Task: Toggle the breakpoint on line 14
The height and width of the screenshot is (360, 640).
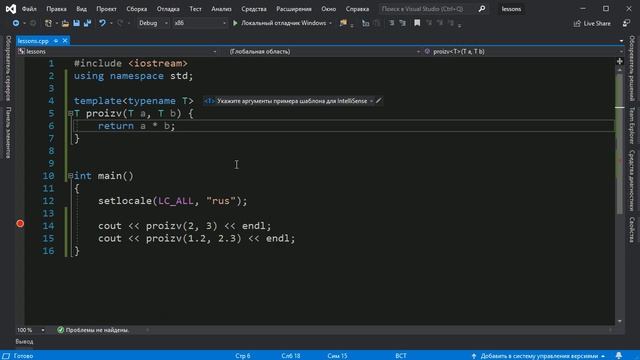Action: tap(20, 224)
